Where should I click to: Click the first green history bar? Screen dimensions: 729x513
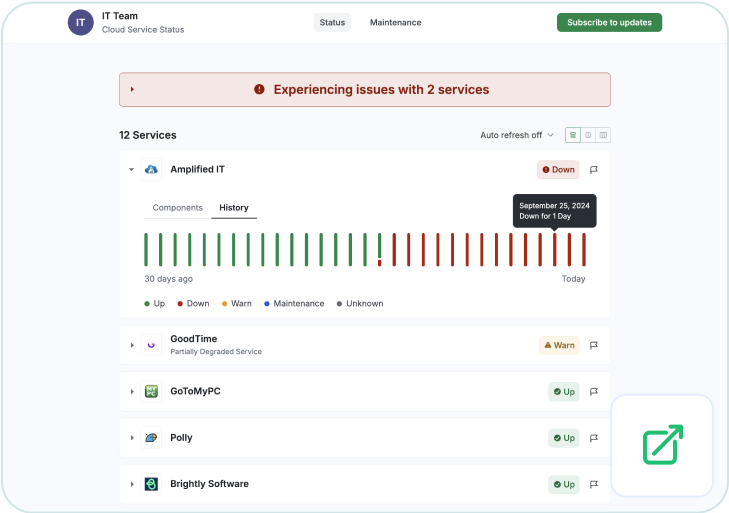click(146, 250)
